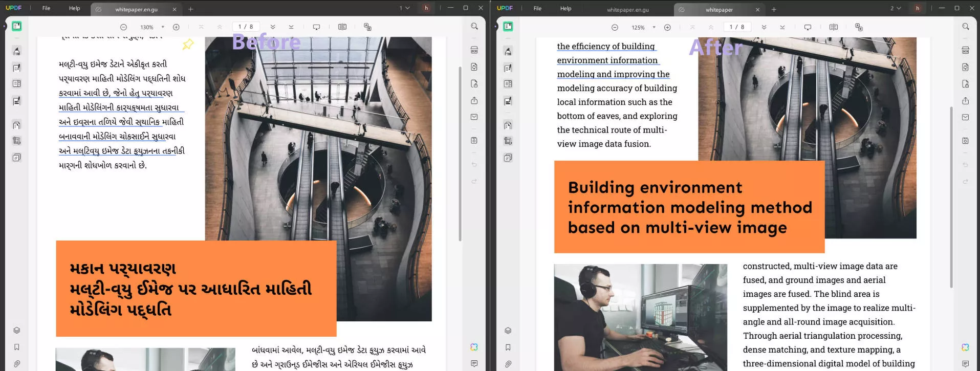The width and height of the screenshot is (980, 371).
Task: Zoom in on left window document
Action: [x=176, y=27]
